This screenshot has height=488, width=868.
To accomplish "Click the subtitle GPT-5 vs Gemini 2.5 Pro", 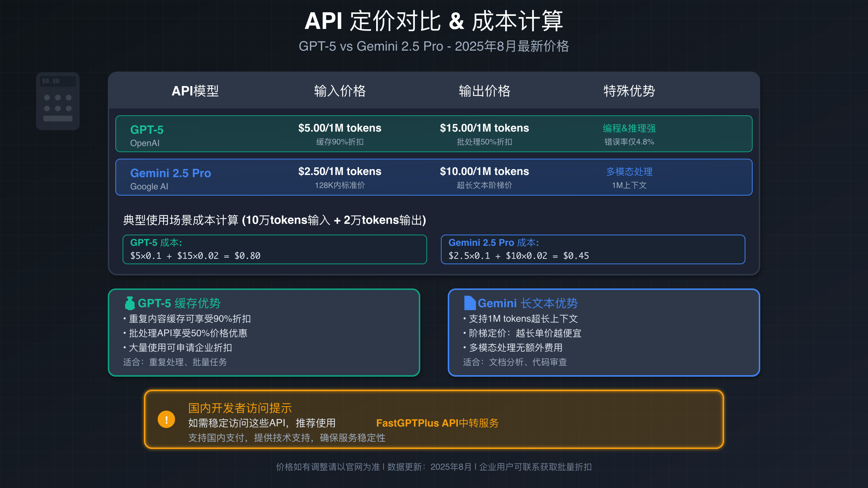I will [x=434, y=46].
